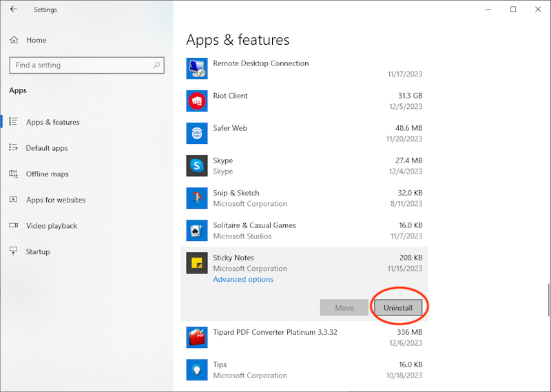551x392 pixels.
Task: Click Safer Web size 48.6 MB
Action: click(408, 128)
